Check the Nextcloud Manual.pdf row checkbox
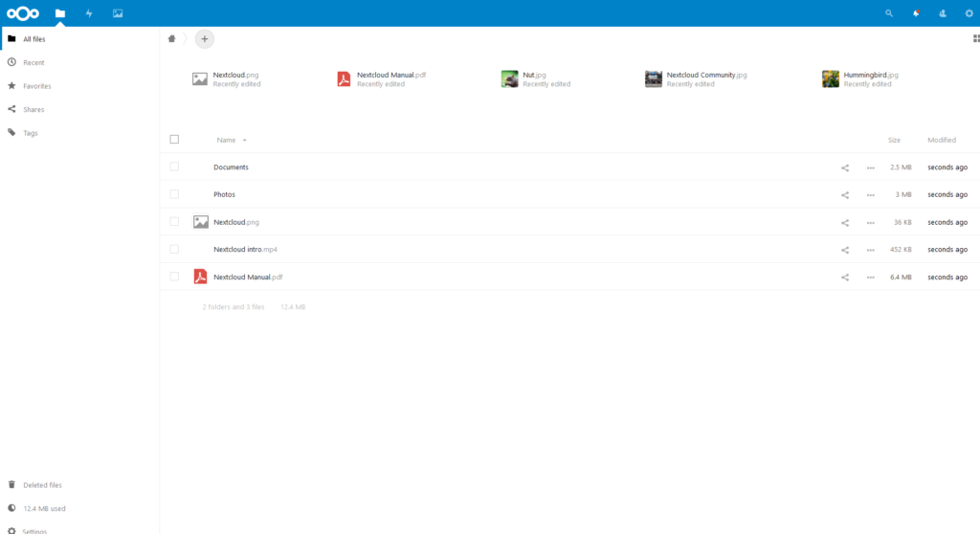Image resolution: width=980 pixels, height=534 pixels. point(174,277)
